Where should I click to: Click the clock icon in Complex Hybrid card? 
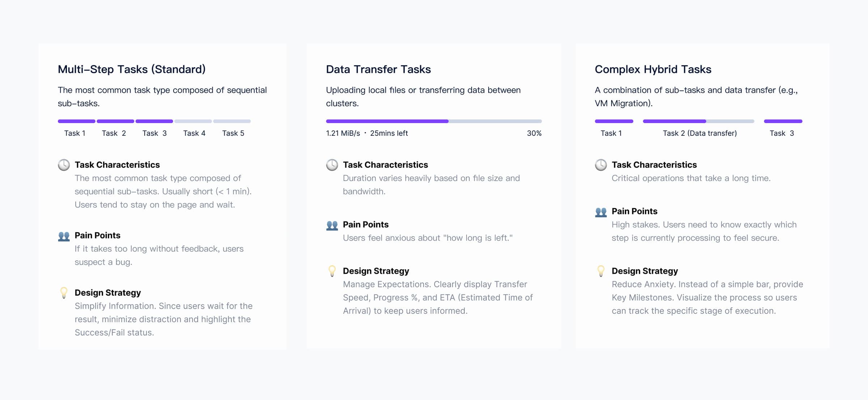(x=601, y=165)
